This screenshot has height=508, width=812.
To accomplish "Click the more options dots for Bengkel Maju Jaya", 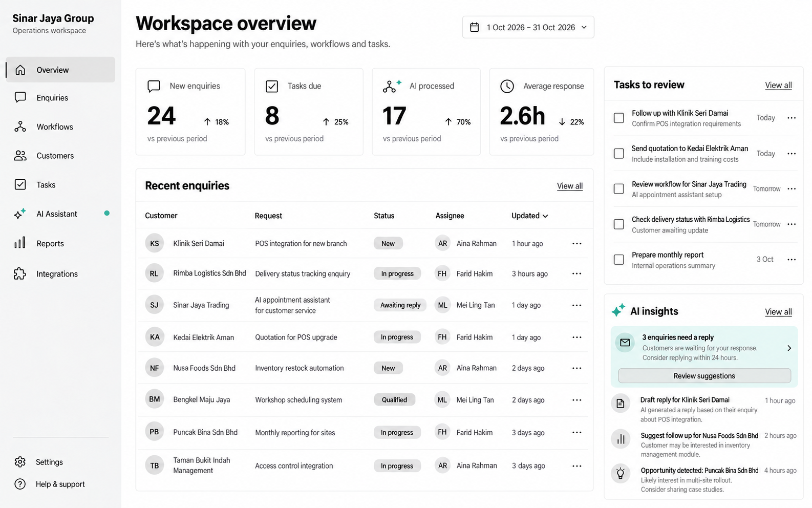I will pyautogui.click(x=576, y=400).
